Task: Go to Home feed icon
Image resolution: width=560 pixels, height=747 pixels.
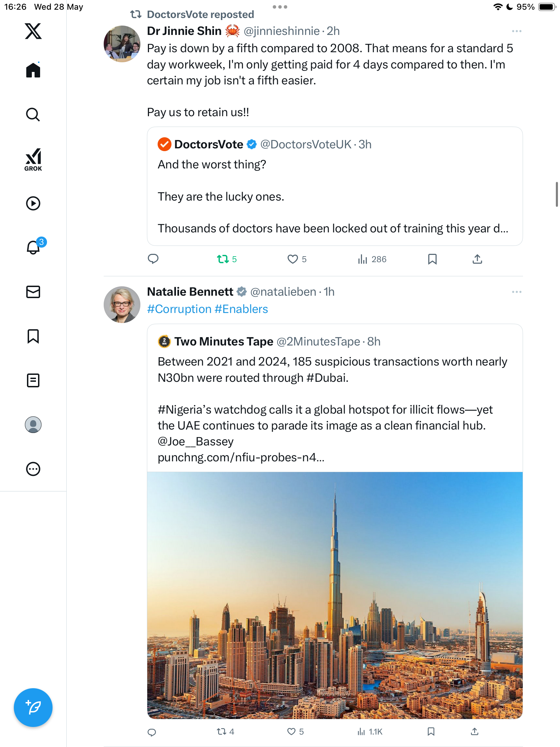Action: [33, 70]
